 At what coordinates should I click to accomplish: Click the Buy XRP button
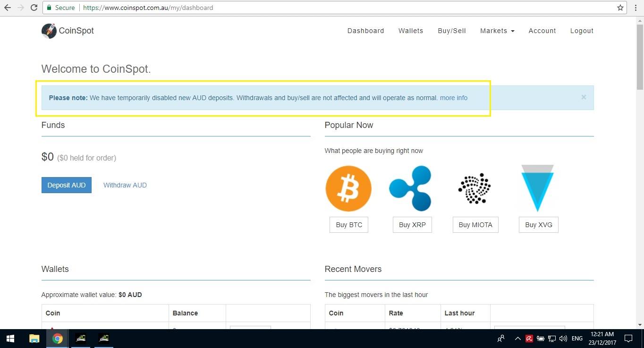click(x=412, y=225)
